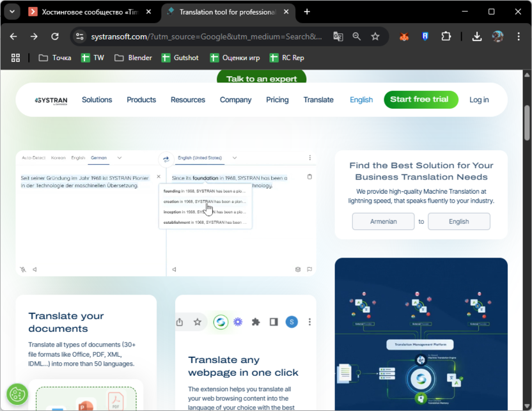Bookmark this tab with star icon
Screen dimensions: 532x411
(375, 36)
